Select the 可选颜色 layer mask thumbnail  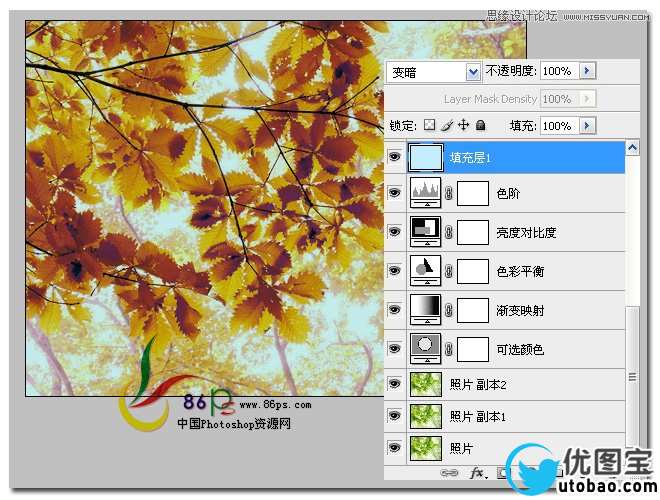click(x=473, y=349)
